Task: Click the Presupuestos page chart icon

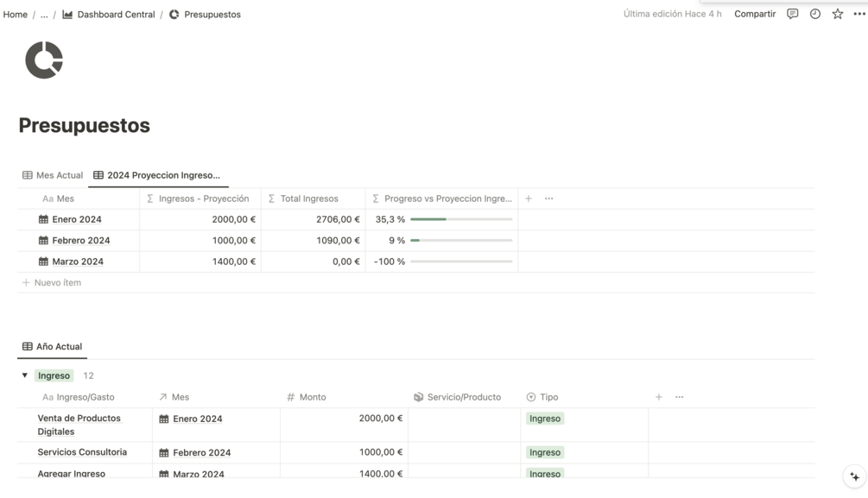Action: click(44, 60)
